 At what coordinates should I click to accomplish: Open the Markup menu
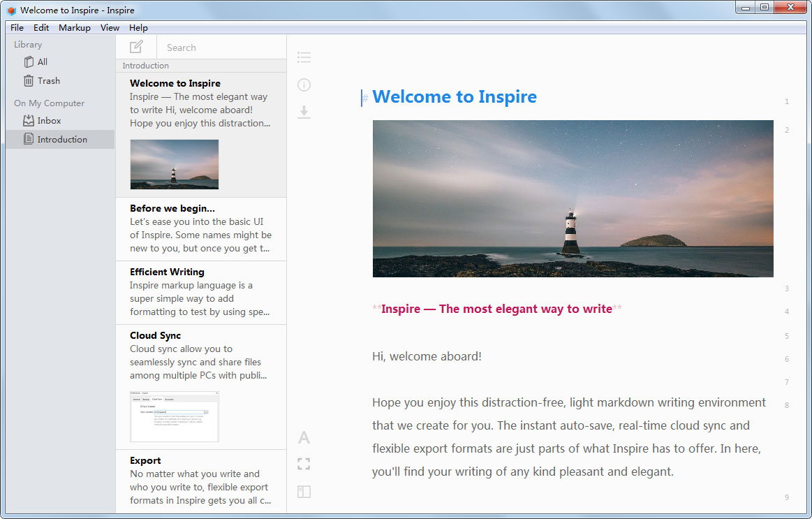point(75,27)
